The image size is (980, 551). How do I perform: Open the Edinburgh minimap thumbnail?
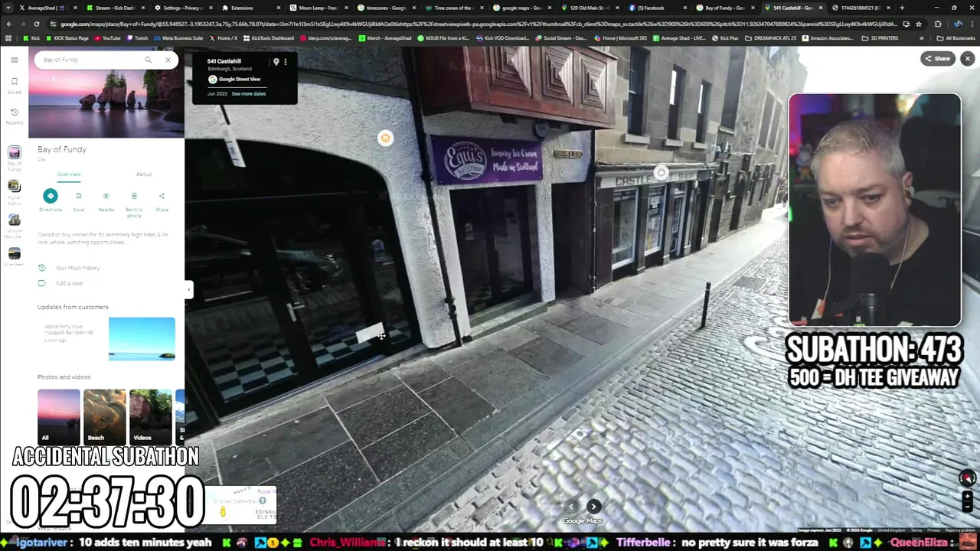pos(240,505)
